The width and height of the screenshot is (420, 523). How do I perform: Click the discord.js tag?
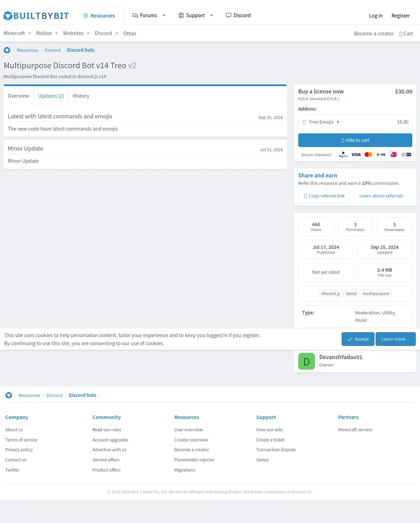(330, 293)
